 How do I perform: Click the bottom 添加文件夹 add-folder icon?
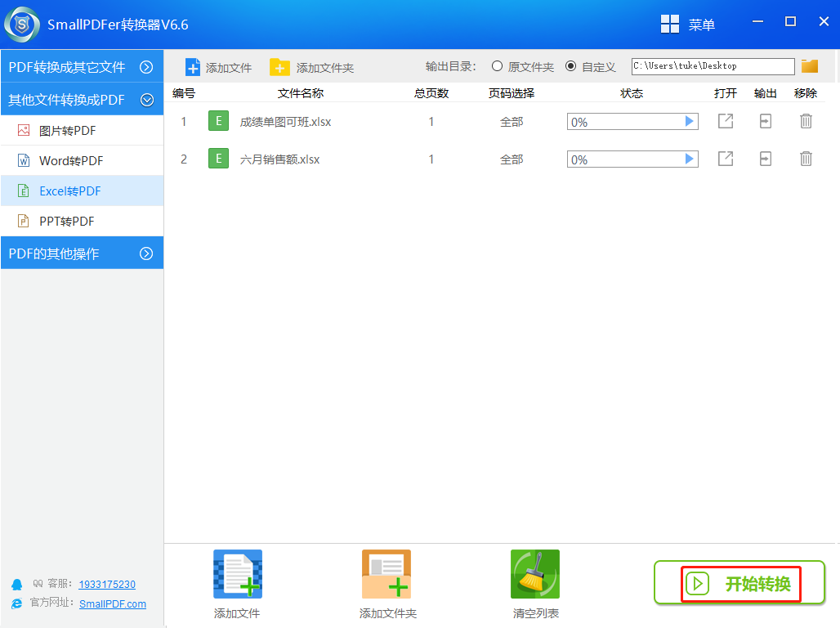click(x=386, y=573)
